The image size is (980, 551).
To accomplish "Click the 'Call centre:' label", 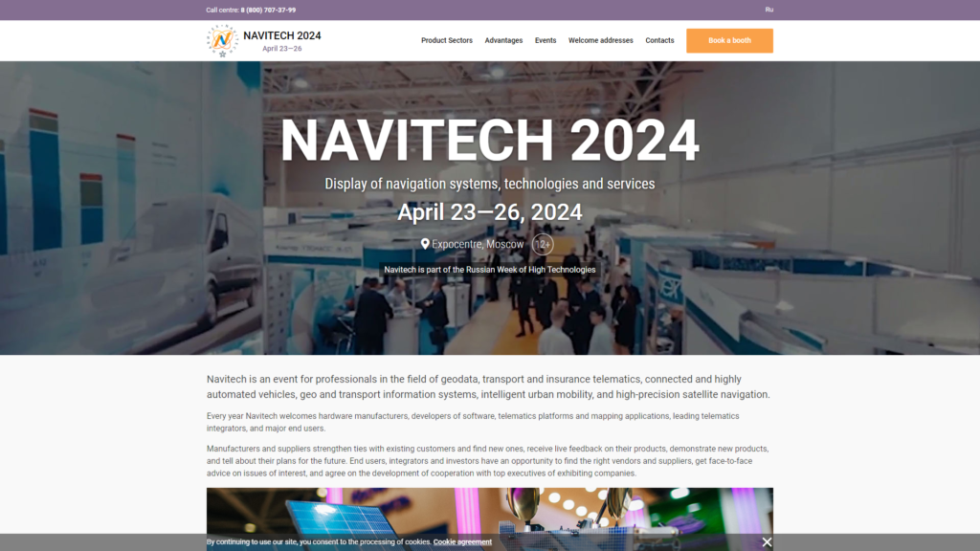I will (222, 10).
